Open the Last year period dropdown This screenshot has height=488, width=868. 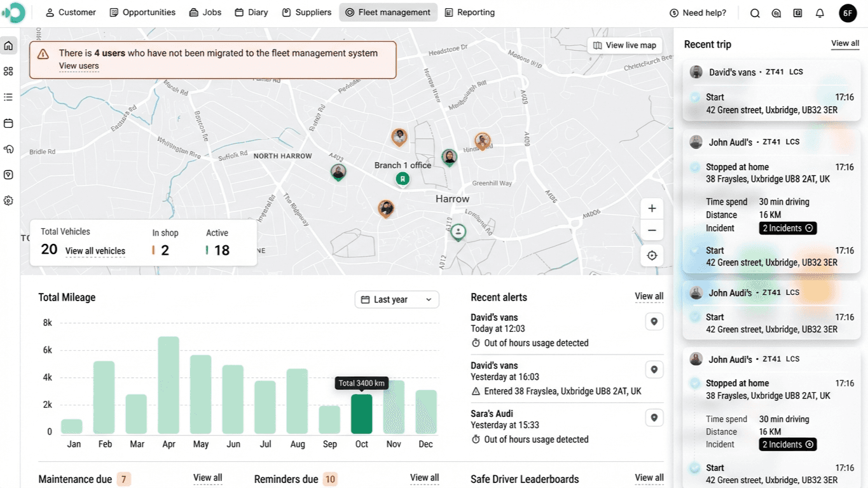click(x=397, y=299)
